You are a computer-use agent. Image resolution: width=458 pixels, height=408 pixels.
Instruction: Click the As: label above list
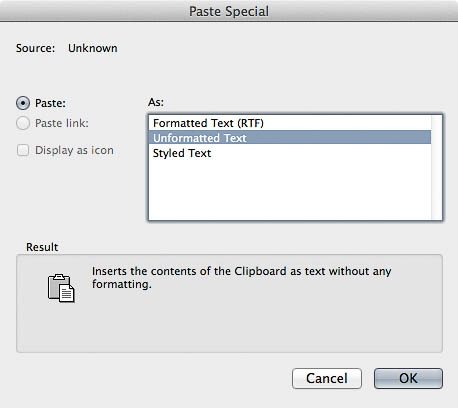point(156,102)
